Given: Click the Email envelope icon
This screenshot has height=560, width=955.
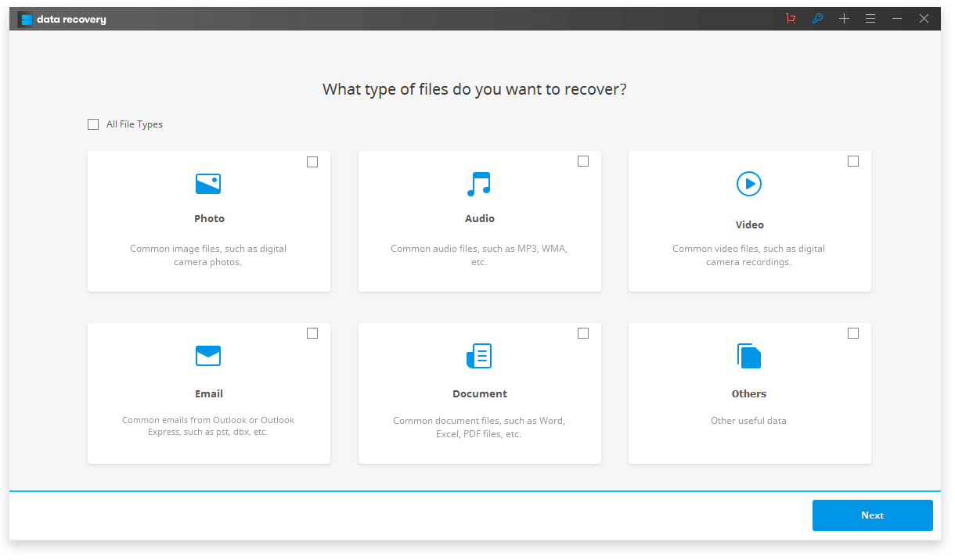Looking at the screenshot, I should [x=208, y=357].
